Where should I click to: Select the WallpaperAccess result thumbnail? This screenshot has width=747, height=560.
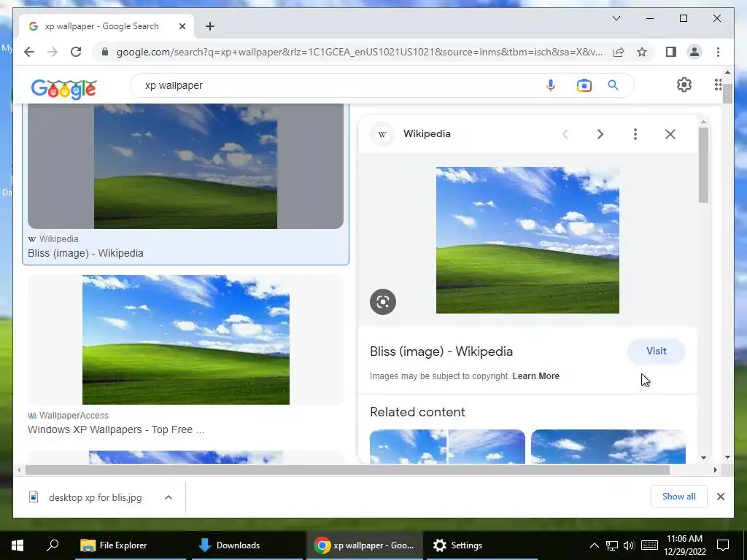185,340
